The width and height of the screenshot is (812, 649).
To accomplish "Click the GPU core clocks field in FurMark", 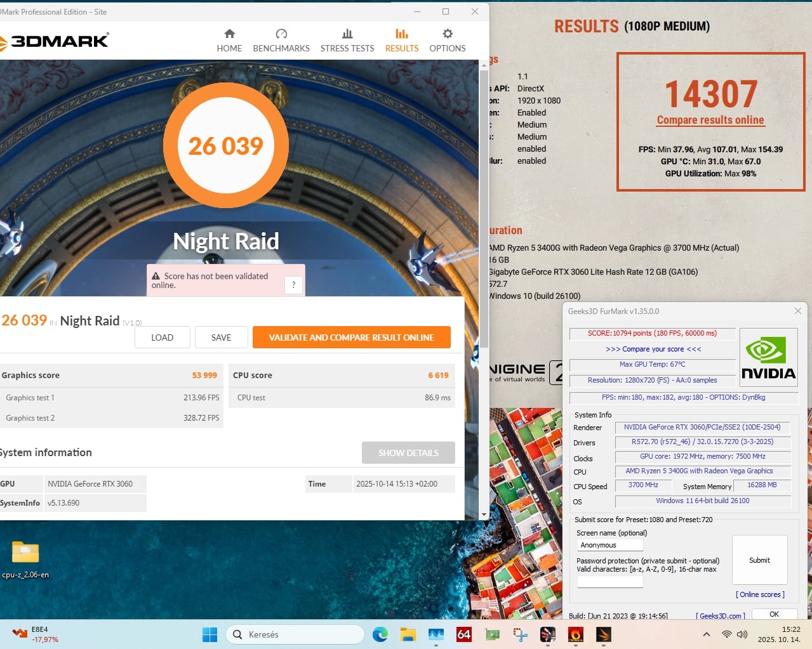I will click(x=702, y=457).
